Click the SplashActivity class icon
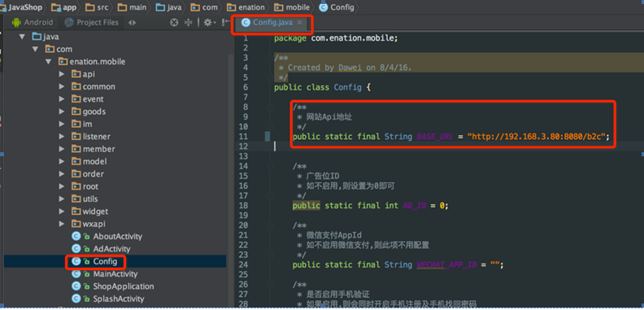 pyautogui.click(x=76, y=299)
